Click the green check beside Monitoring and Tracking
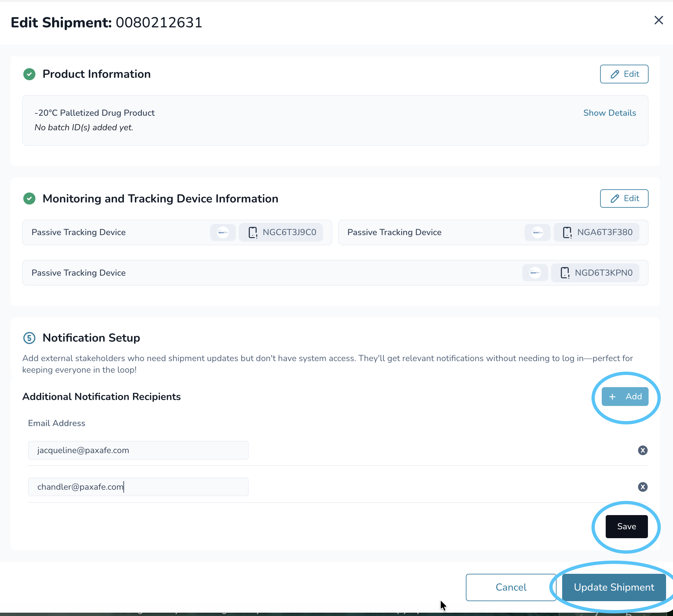The width and height of the screenshot is (673, 616). pos(29,199)
